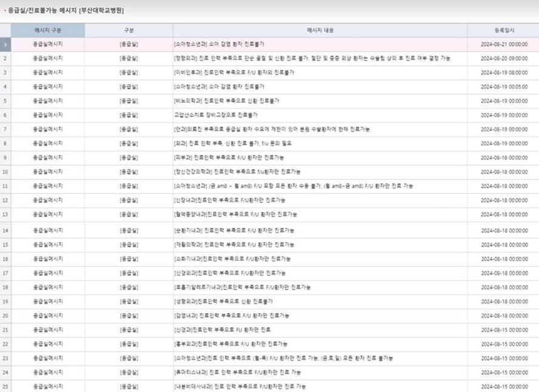Select row number 11 in the row header
This screenshot has height=392, width=539.
(5, 186)
